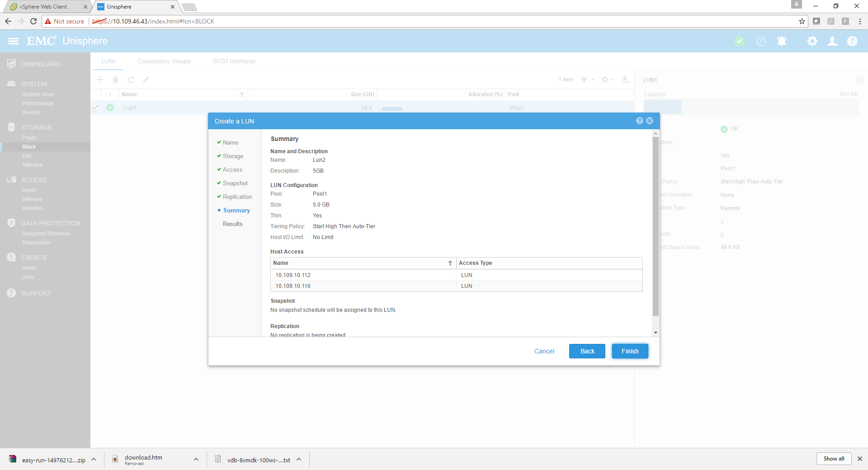Bookmark this page with star icon

pyautogui.click(x=802, y=21)
